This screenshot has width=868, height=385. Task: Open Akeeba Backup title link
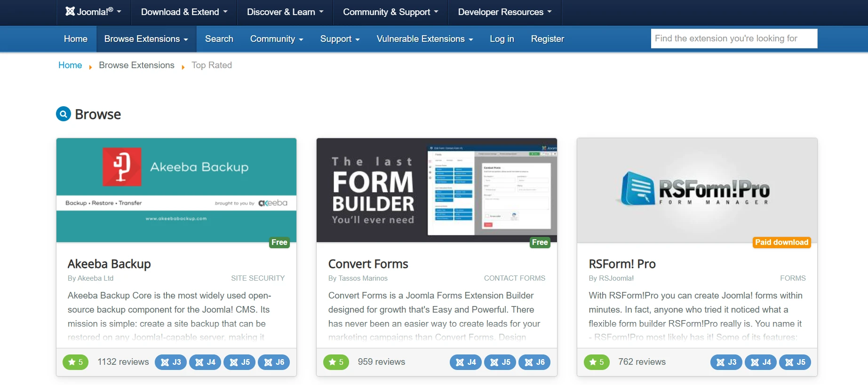click(x=109, y=264)
